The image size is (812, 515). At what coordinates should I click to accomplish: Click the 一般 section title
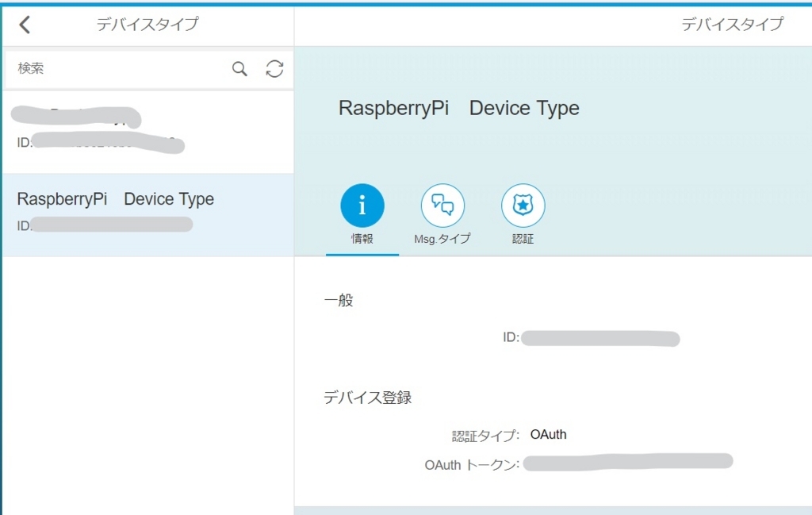(338, 300)
